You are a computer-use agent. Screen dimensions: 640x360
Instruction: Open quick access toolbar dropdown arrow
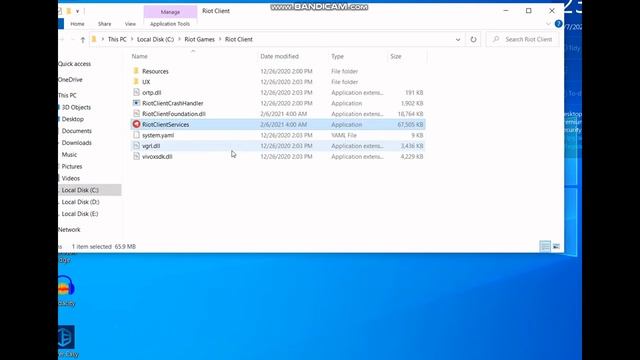tap(77, 11)
